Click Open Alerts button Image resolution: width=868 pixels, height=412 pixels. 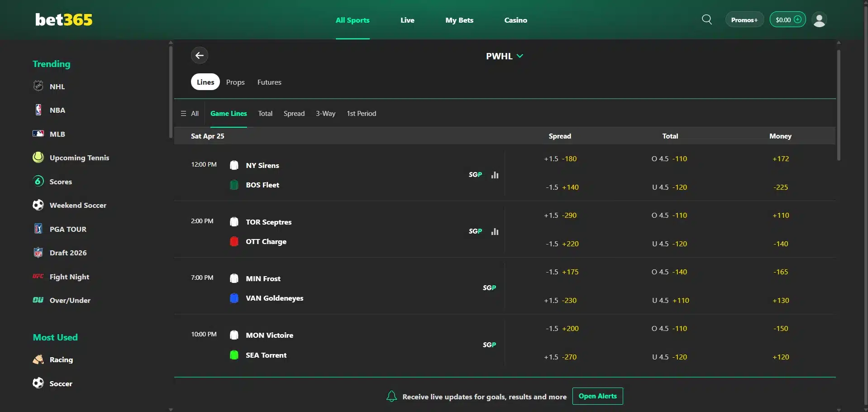click(597, 396)
